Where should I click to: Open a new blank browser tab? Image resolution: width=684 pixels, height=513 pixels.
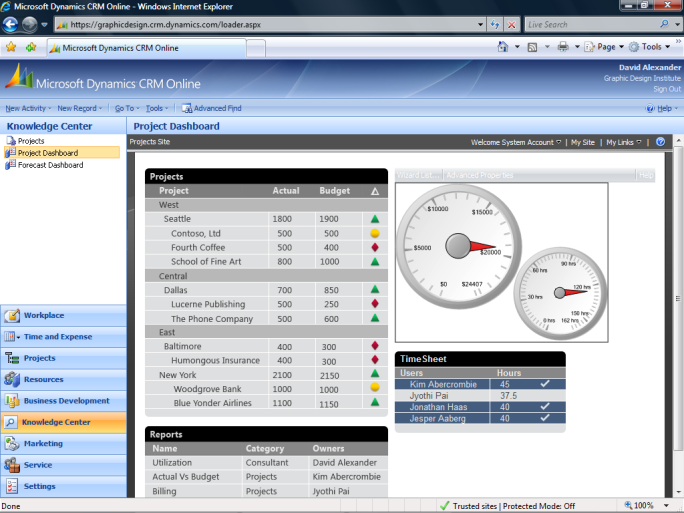pyautogui.click(x=256, y=48)
